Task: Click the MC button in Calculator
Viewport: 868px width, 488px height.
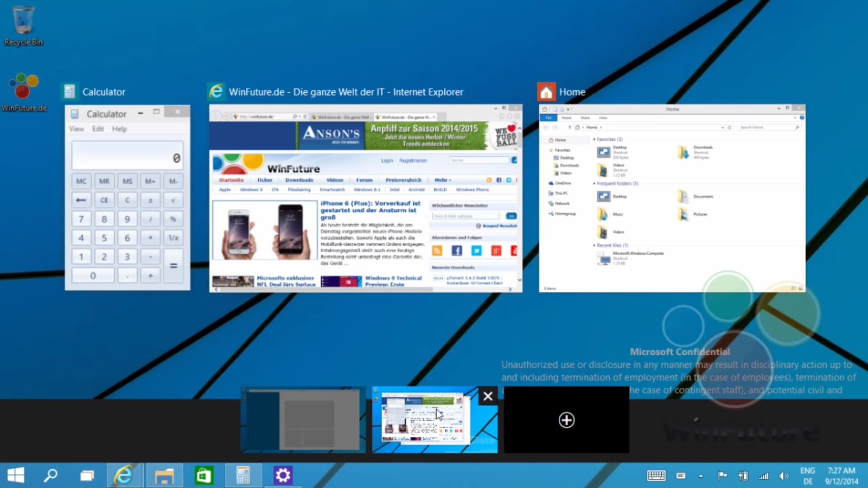Action: [x=81, y=181]
